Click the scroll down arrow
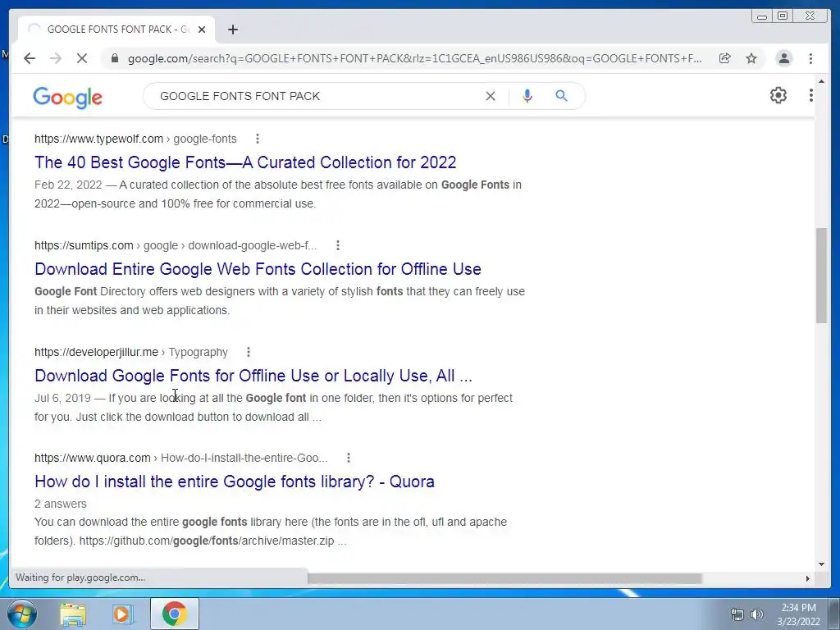This screenshot has width=840, height=630. point(821,564)
